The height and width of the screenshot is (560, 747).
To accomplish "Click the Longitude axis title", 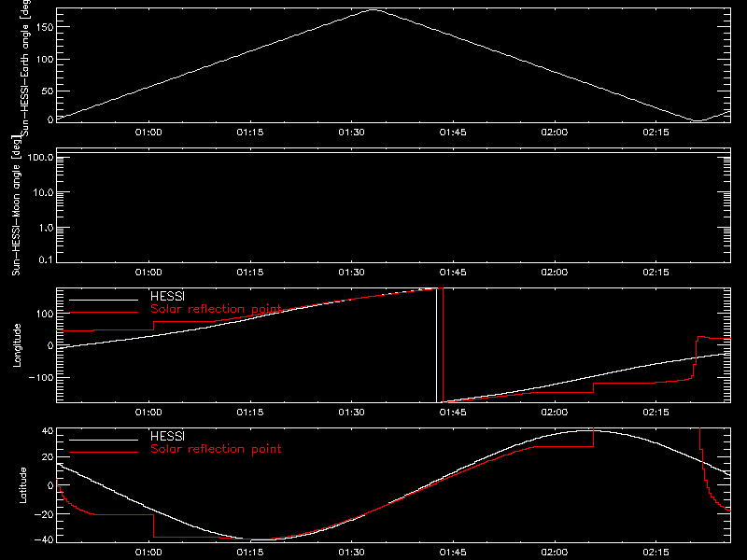I will (17, 345).
